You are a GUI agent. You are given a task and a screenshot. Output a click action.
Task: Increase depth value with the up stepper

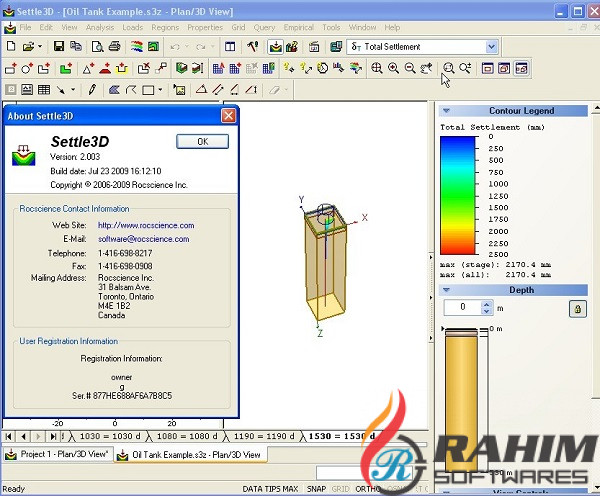pyautogui.click(x=486, y=305)
